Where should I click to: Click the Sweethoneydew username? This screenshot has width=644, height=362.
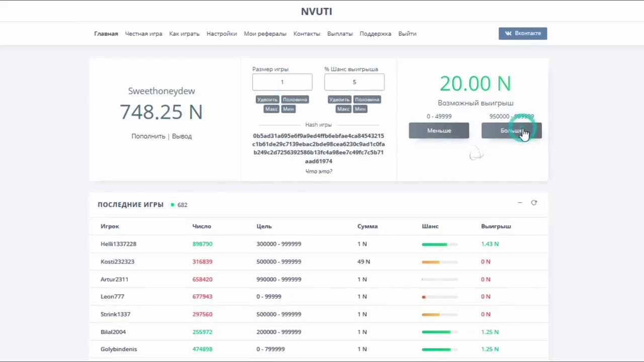161,91
